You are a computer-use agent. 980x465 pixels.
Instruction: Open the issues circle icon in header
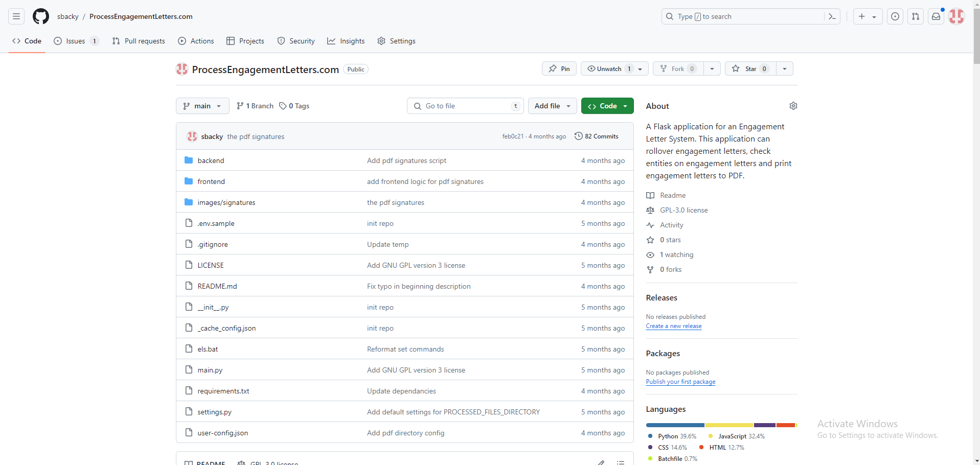[895, 16]
